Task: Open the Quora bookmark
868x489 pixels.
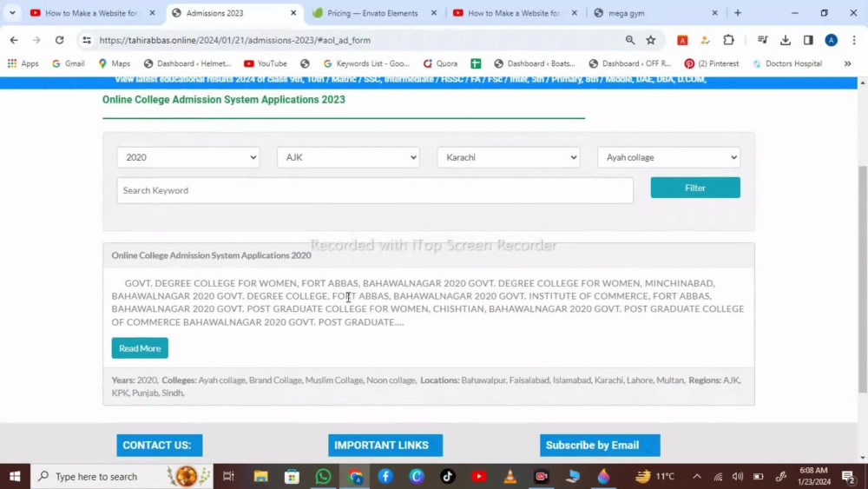Action: click(x=441, y=63)
